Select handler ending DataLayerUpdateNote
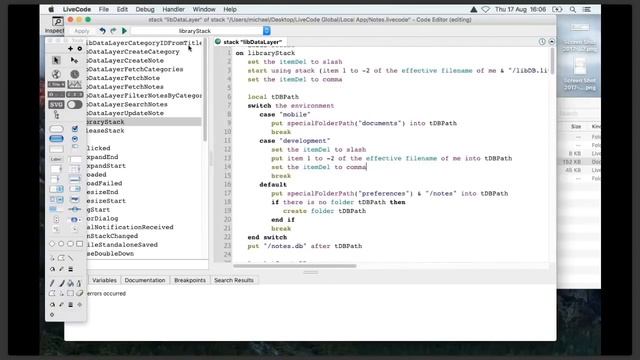 coord(126,113)
